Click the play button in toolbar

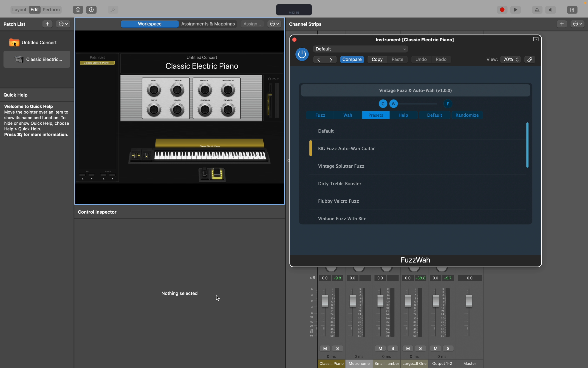pyautogui.click(x=516, y=10)
